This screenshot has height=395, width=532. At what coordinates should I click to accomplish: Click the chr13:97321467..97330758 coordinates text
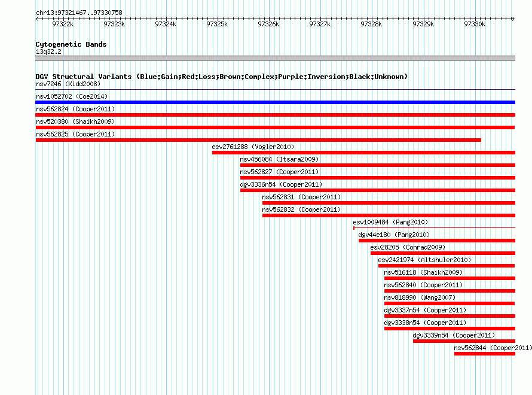tap(79, 13)
